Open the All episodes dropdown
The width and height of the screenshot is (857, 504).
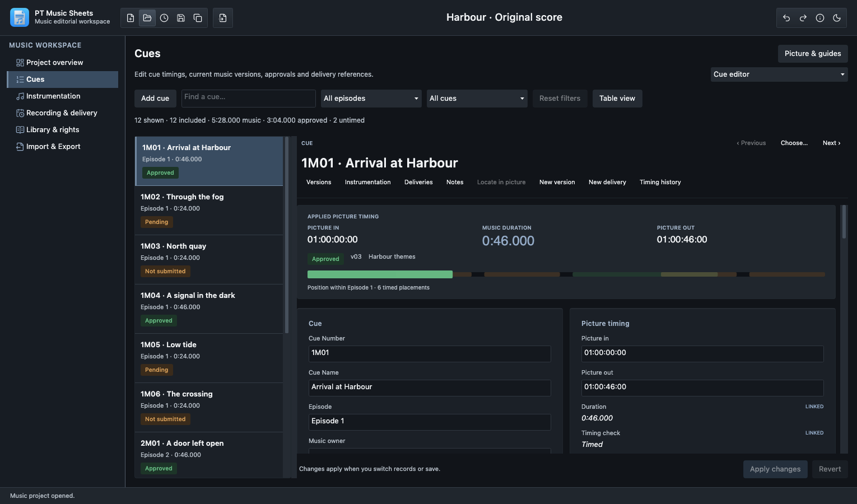[371, 99]
